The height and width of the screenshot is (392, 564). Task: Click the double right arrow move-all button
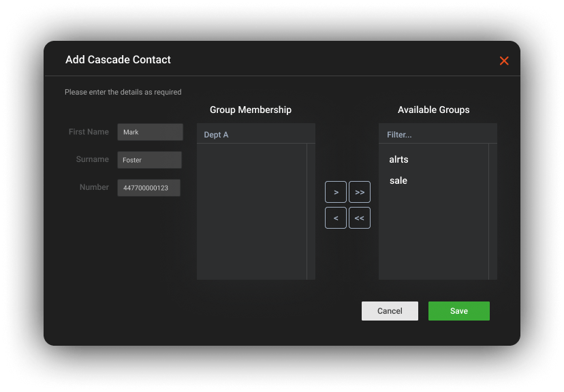point(360,193)
